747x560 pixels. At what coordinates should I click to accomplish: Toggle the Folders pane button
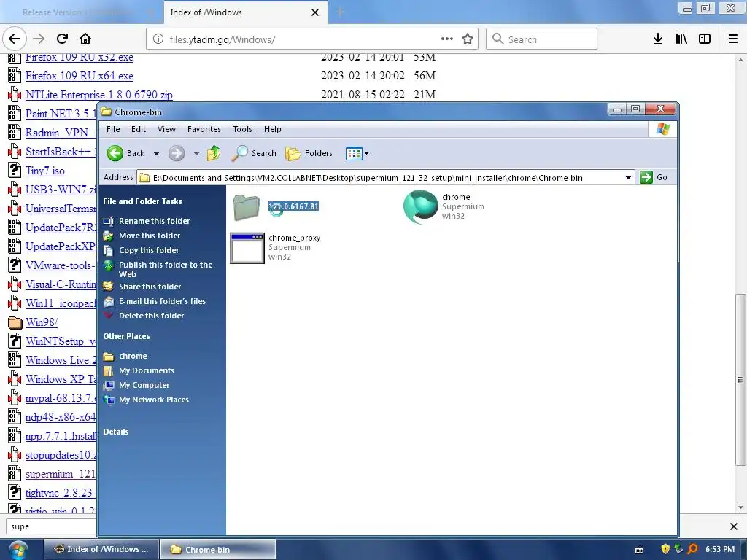[x=309, y=153]
